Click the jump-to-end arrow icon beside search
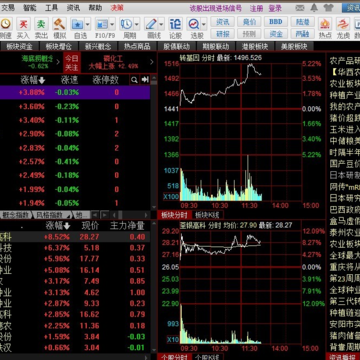Image resolution: width=360 pixels, height=360 pixels. (x=145, y=80)
